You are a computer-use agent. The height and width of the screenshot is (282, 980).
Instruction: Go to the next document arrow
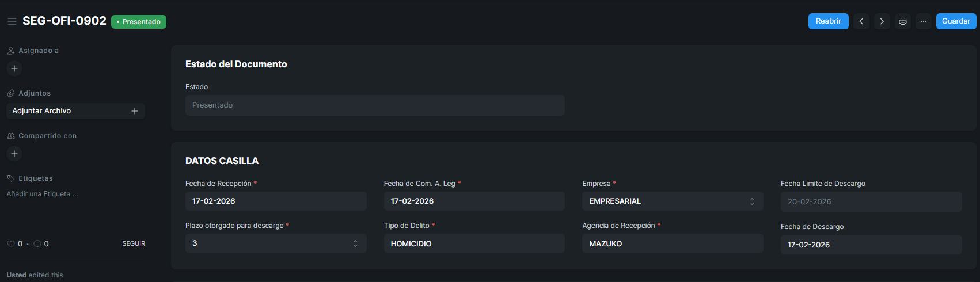tap(882, 21)
